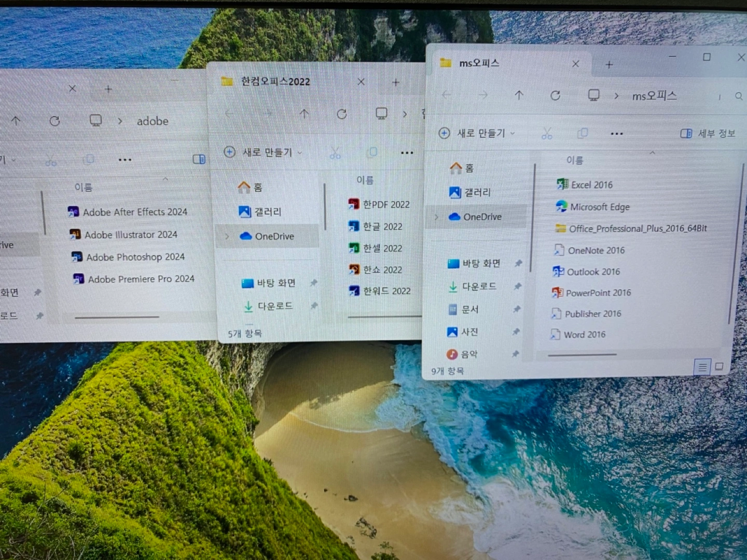Viewport: 747px width, 560px height.
Task: Open Excel 2016 shortcut
Action: tap(585, 185)
